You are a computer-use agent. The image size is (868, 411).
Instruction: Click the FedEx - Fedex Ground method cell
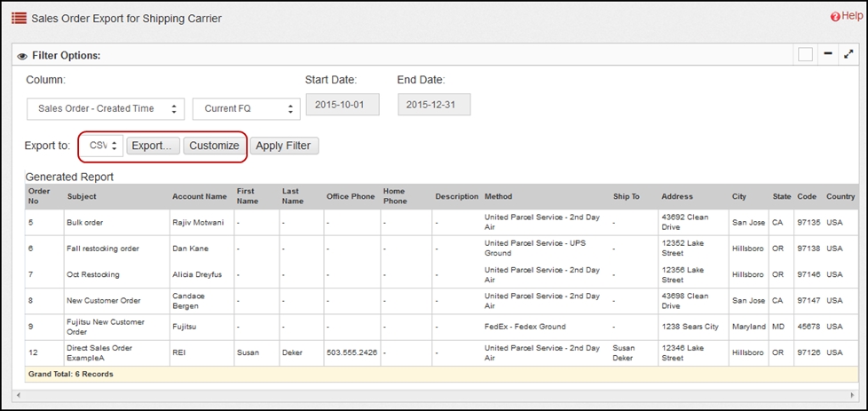525,327
